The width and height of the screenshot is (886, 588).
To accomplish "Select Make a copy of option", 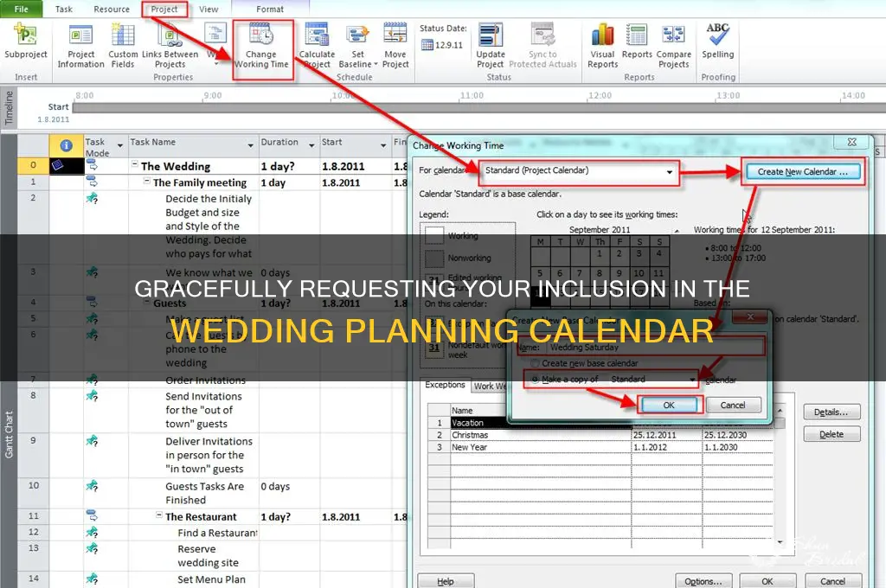I will 565,380.
